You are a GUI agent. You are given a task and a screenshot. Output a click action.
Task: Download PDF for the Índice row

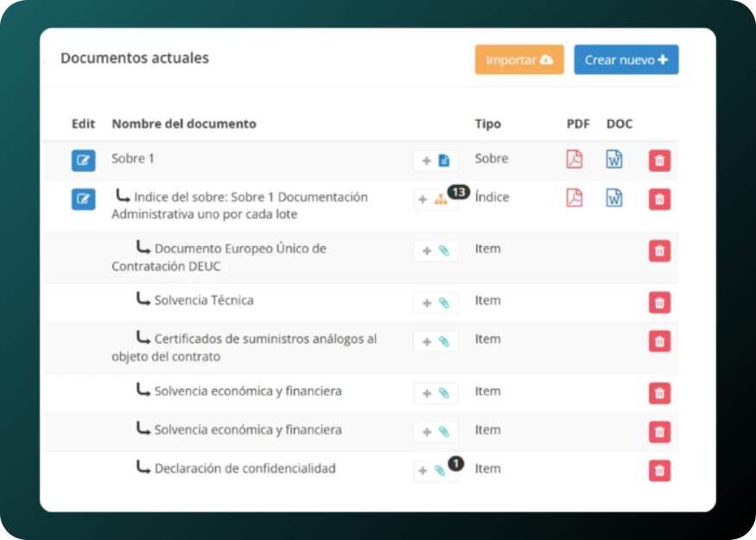tap(574, 198)
